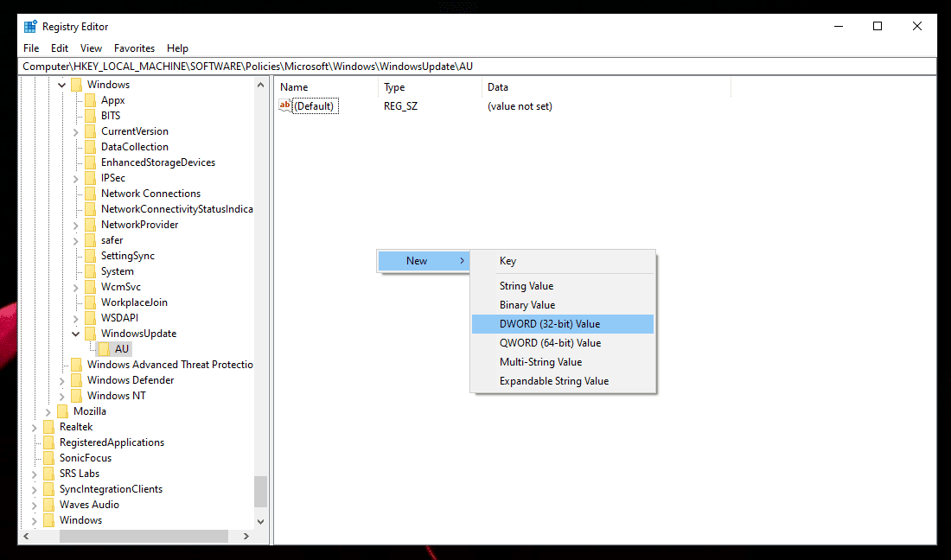The width and height of the screenshot is (951, 560).
Task: Choose Key in the New submenu
Action: (x=563, y=261)
